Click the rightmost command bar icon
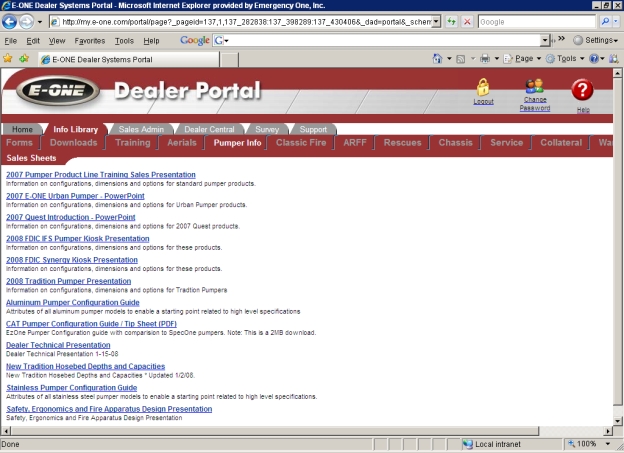 [x=614, y=59]
